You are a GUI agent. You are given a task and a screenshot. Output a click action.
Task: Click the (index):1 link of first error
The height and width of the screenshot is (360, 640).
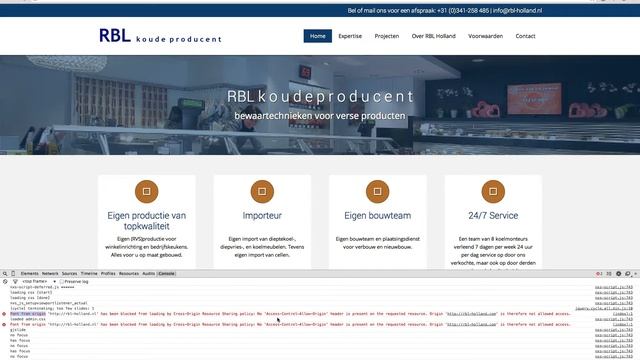[623, 314]
